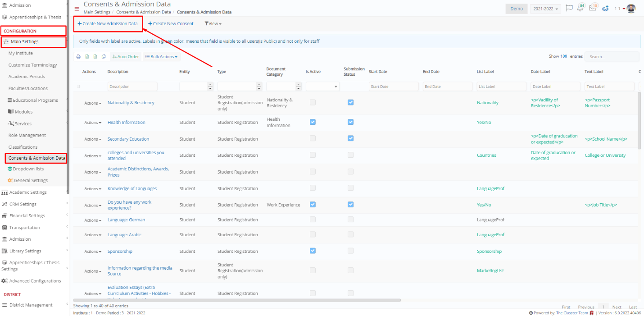
Task: Open the user avatar profile picture
Action: [x=631, y=9]
